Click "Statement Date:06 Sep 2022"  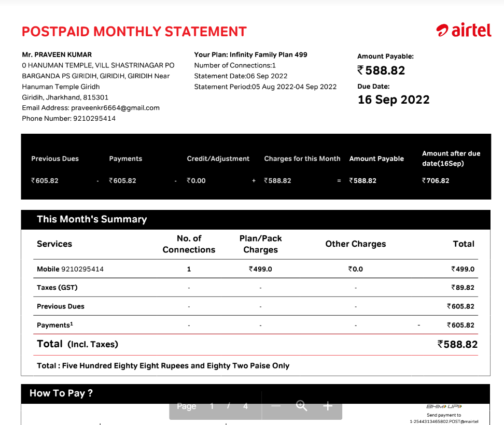click(x=241, y=76)
